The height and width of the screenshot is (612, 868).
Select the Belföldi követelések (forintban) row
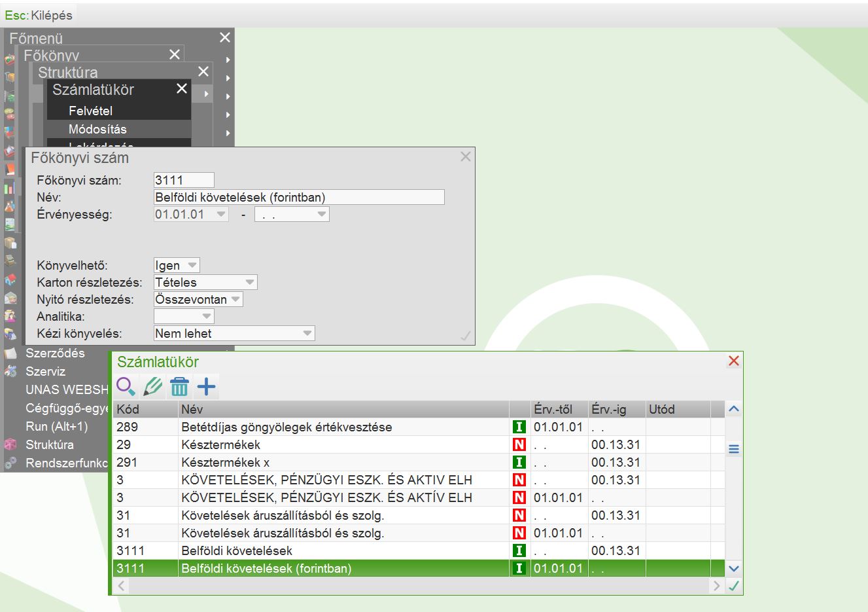(x=419, y=568)
